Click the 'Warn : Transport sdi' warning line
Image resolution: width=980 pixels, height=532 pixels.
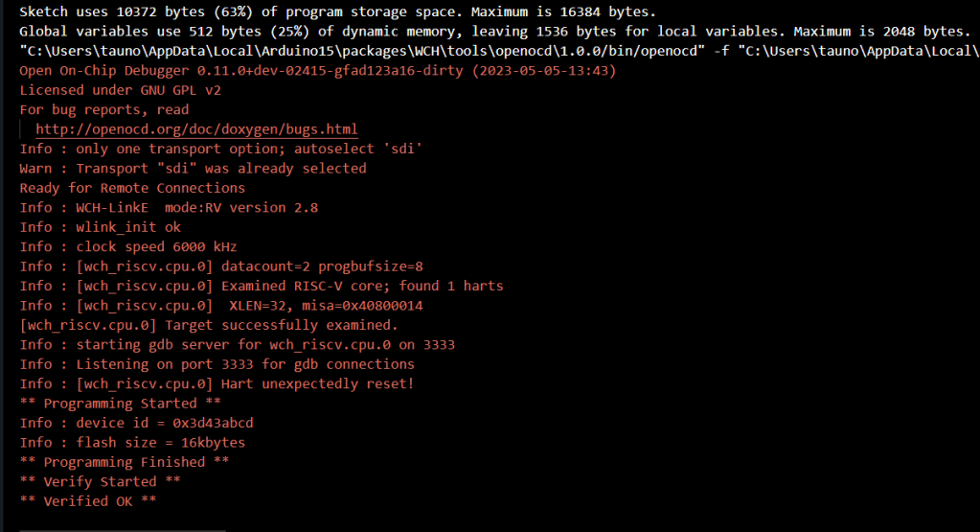(x=193, y=169)
